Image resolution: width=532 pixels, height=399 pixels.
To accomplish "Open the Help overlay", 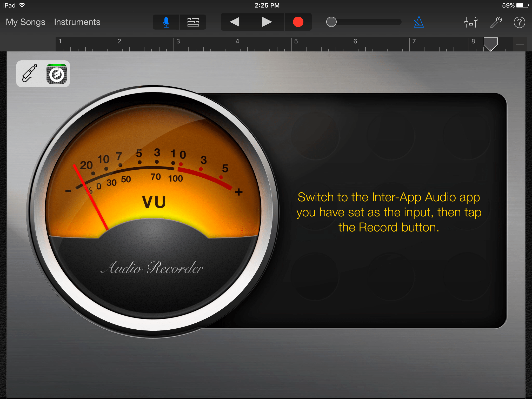I will tap(519, 22).
